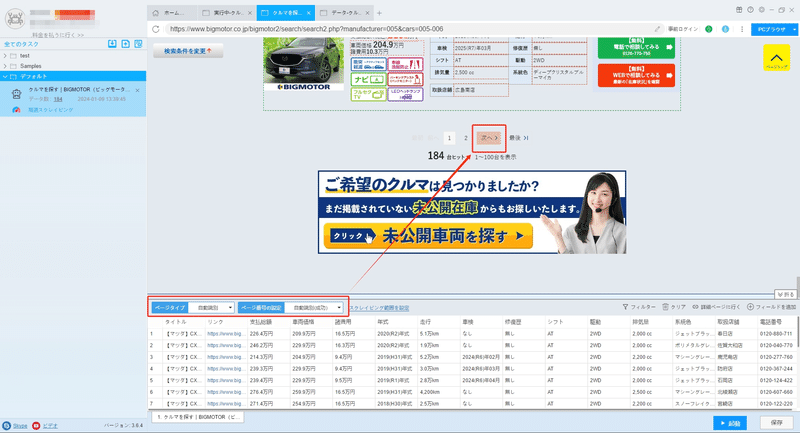
Task: Collapse the data panel with 折る toggle
Action: click(x=785, y=294)
